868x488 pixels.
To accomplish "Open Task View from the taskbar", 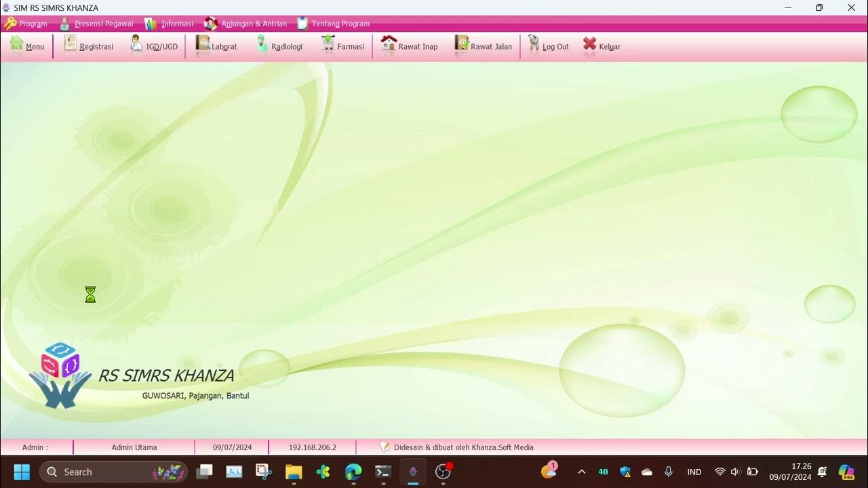I will pyautogui.click(x=204, y=472).
